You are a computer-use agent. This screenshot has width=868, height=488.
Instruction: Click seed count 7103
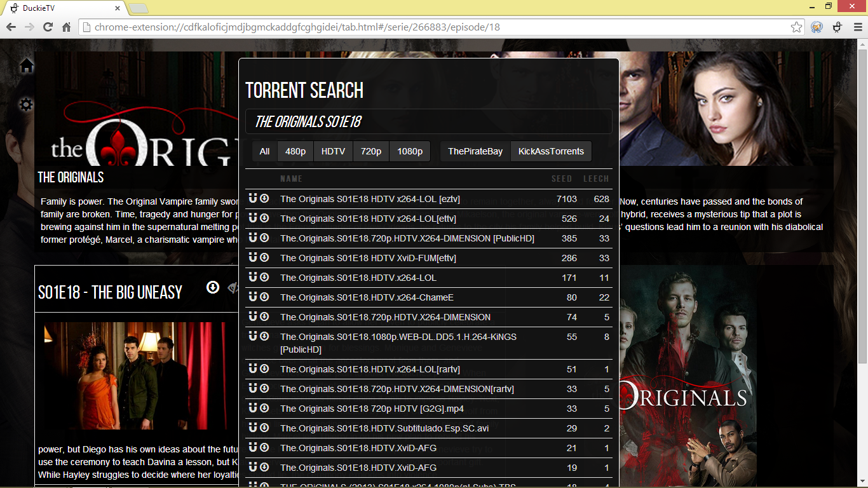(566, 199)
